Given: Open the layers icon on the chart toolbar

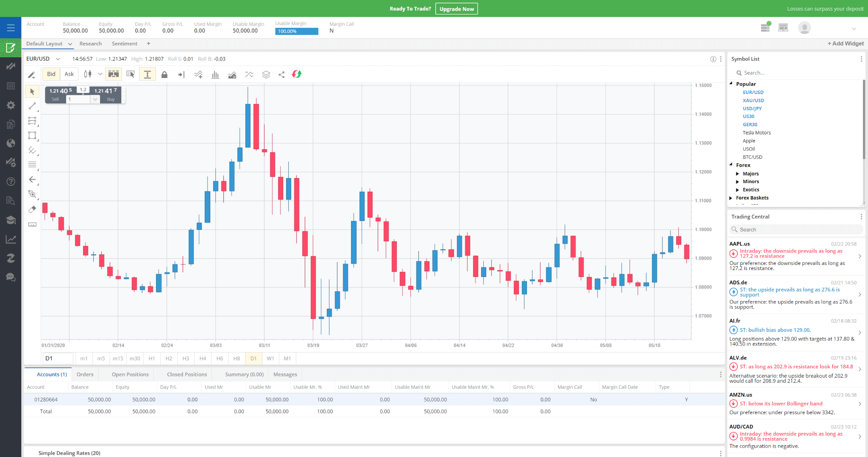Looking at the screenshot, I should pos(266,74).
